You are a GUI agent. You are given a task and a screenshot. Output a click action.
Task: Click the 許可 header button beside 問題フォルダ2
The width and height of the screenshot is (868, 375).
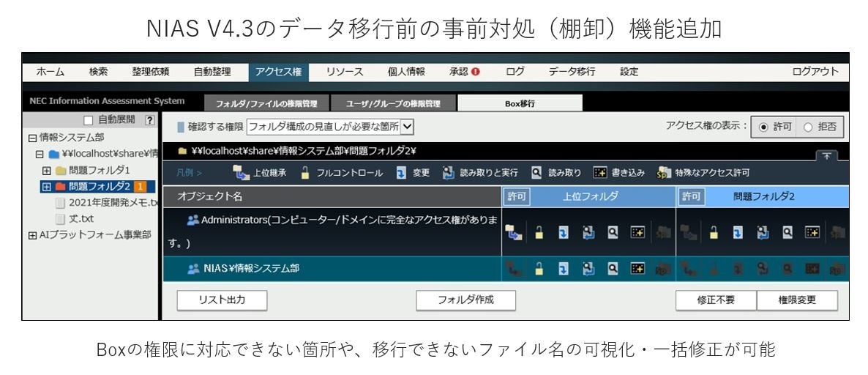point(691,196)
